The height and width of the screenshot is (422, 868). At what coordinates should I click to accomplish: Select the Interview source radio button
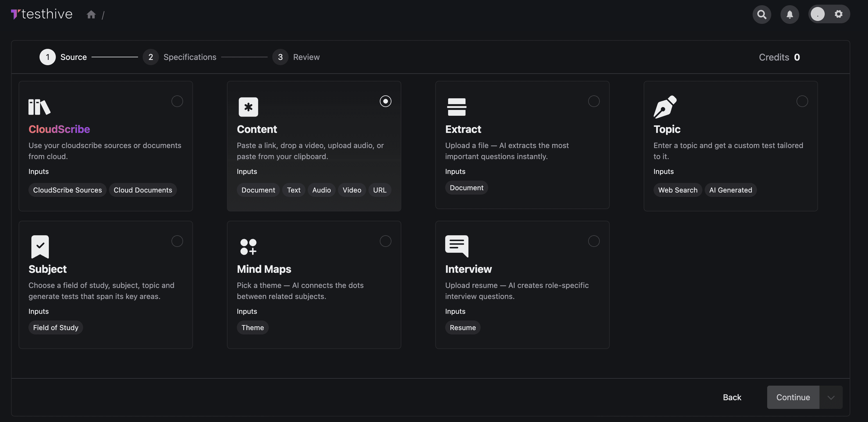(x=594, y=241)
